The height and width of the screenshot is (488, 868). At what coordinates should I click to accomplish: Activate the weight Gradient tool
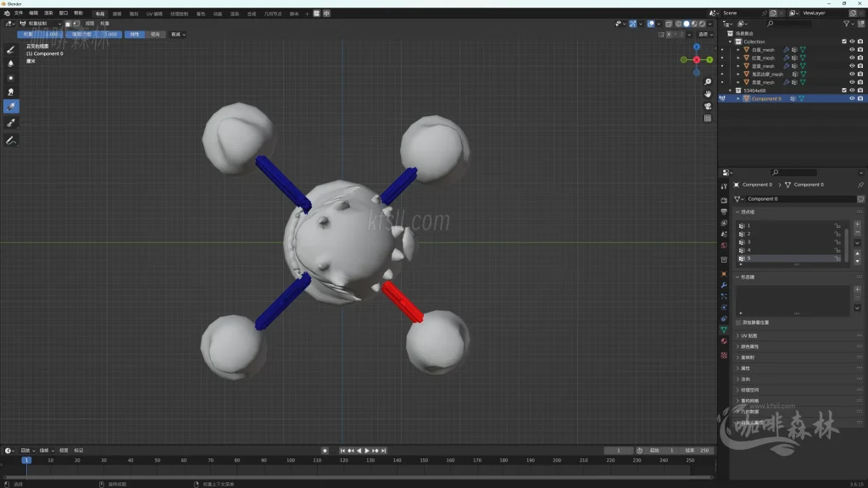pyautogui.click(x=11, y=107)
